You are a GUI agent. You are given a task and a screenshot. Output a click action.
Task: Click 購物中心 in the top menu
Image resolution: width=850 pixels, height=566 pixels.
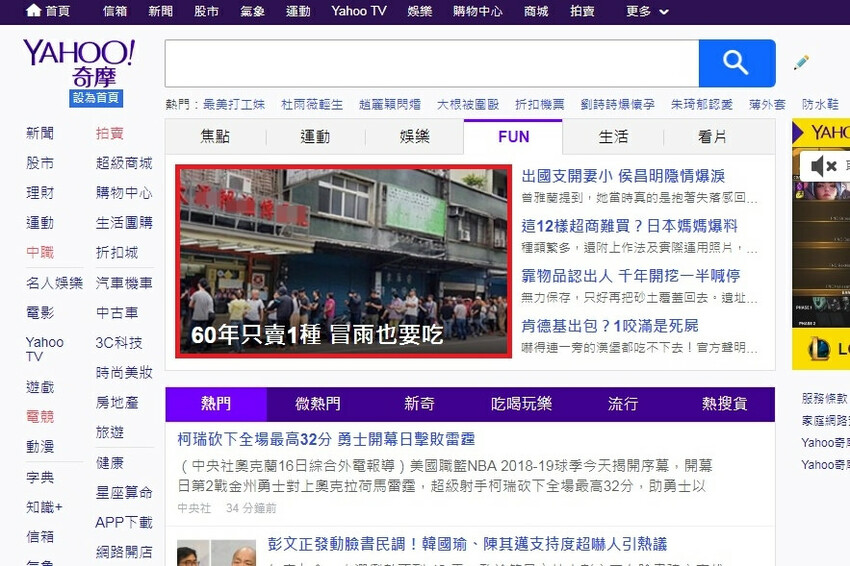(478, 11)
